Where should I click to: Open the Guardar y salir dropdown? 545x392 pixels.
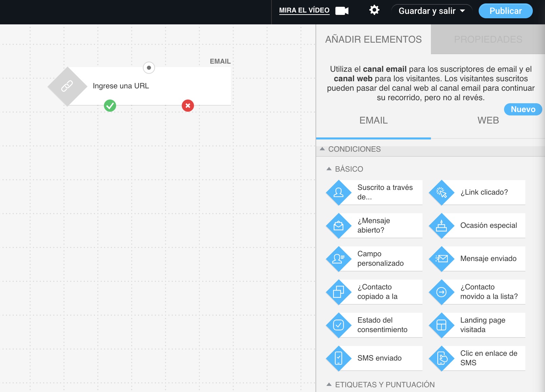tap(431, 10)
